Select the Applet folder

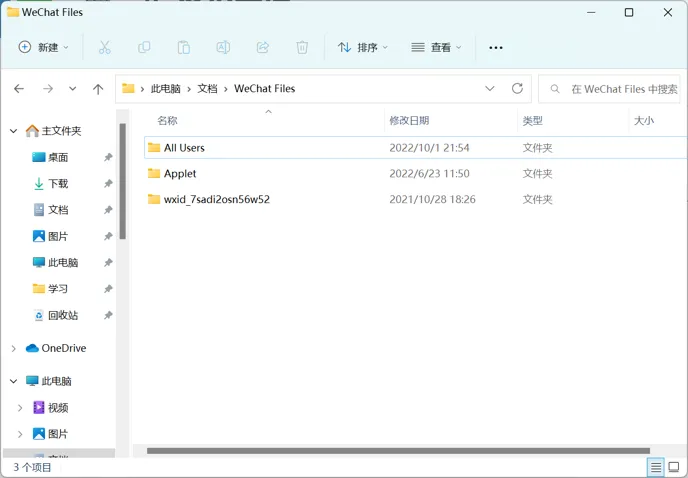point(416,173)
